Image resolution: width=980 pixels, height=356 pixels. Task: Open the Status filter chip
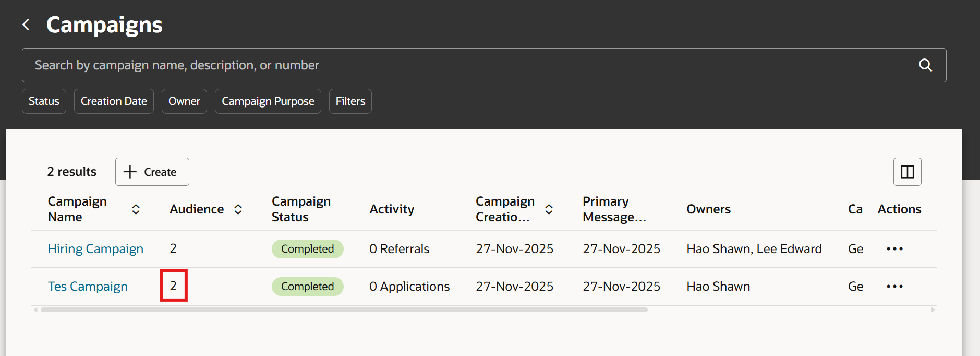(44, 101)
